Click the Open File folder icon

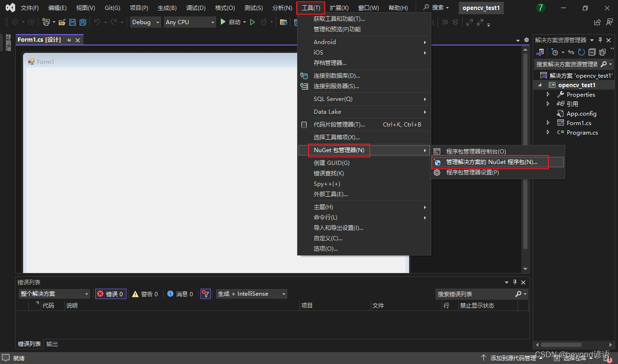coord(62,22)
